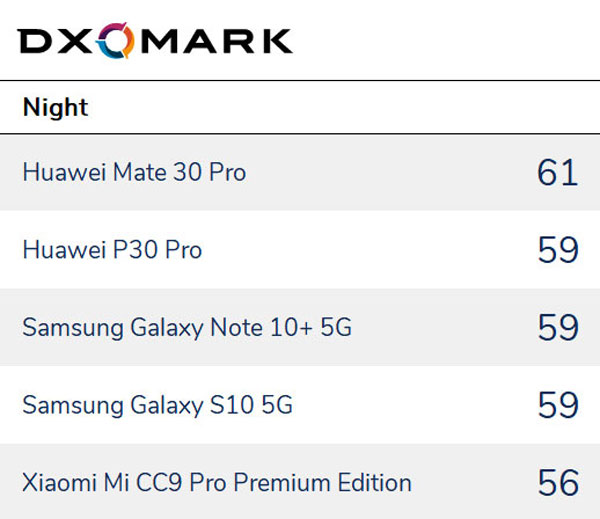Select Samsung Galaxy Note 10+ 5G name
600x519 pixels.
tap(187, 327)
